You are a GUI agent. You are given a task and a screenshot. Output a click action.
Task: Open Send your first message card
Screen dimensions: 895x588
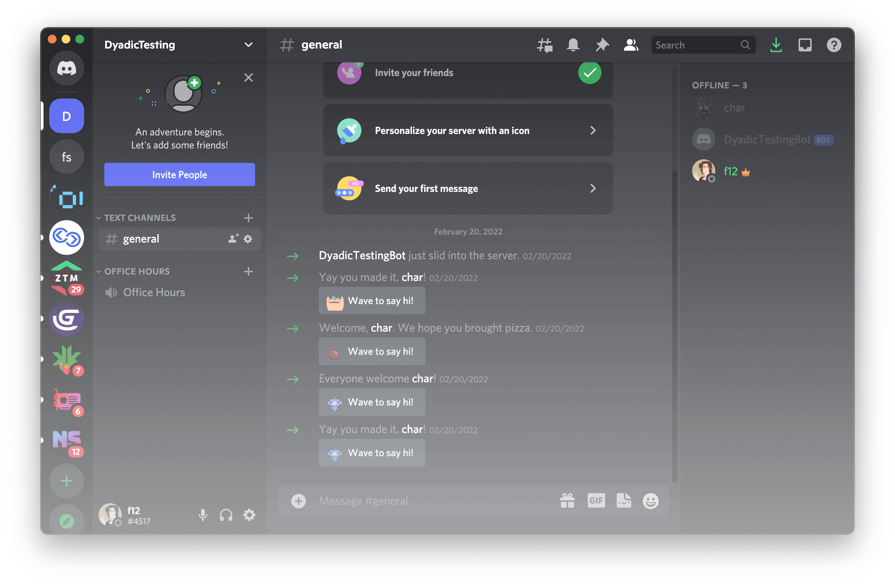468,189
